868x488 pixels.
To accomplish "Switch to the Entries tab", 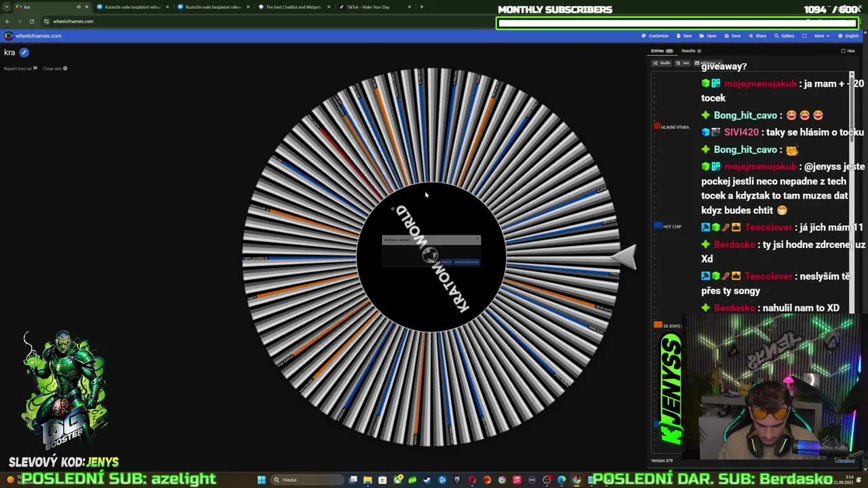I will (x=662, y=51).
